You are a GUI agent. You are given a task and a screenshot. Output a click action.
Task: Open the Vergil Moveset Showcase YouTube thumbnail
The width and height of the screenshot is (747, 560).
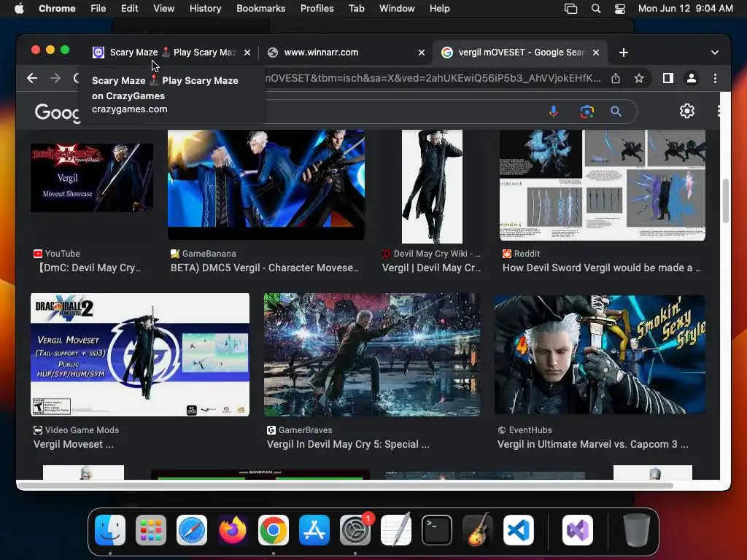tap(92, 178)
